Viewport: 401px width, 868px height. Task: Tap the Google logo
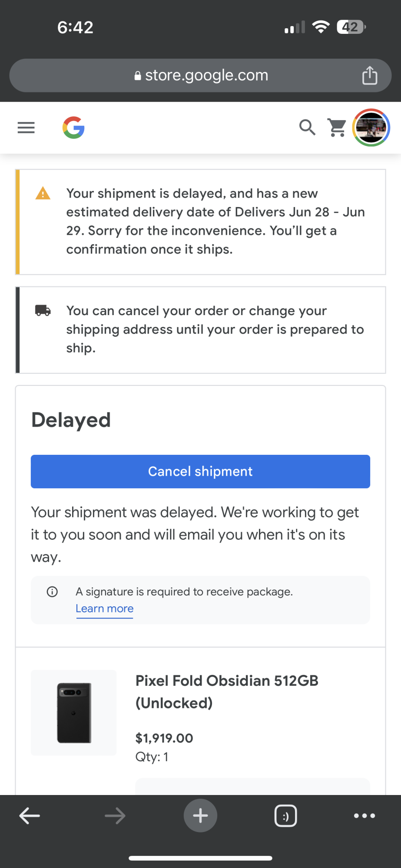[73, 128]
